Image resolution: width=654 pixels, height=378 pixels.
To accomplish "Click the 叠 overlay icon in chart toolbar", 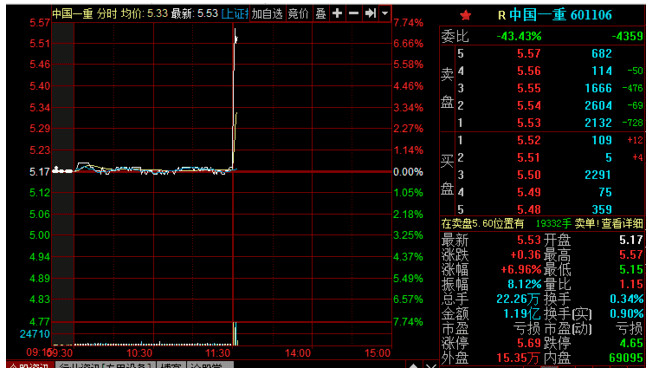I will pos(320,13).
